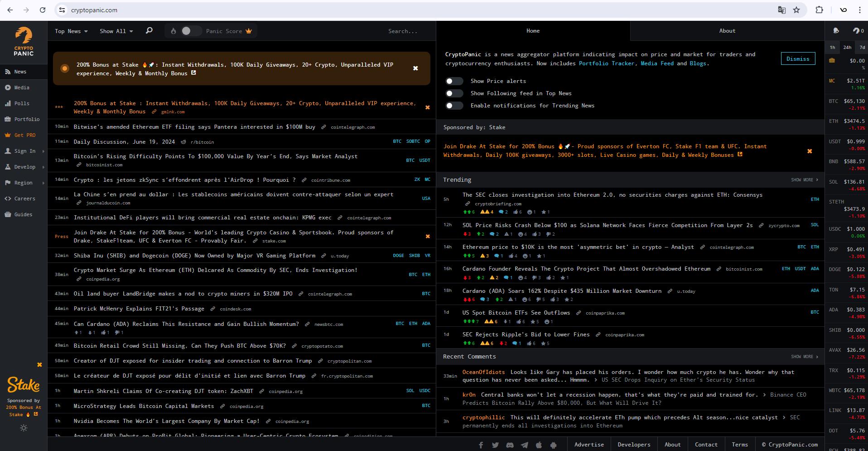Toggle the light/dark theme sun icon

tap(24, 428)
